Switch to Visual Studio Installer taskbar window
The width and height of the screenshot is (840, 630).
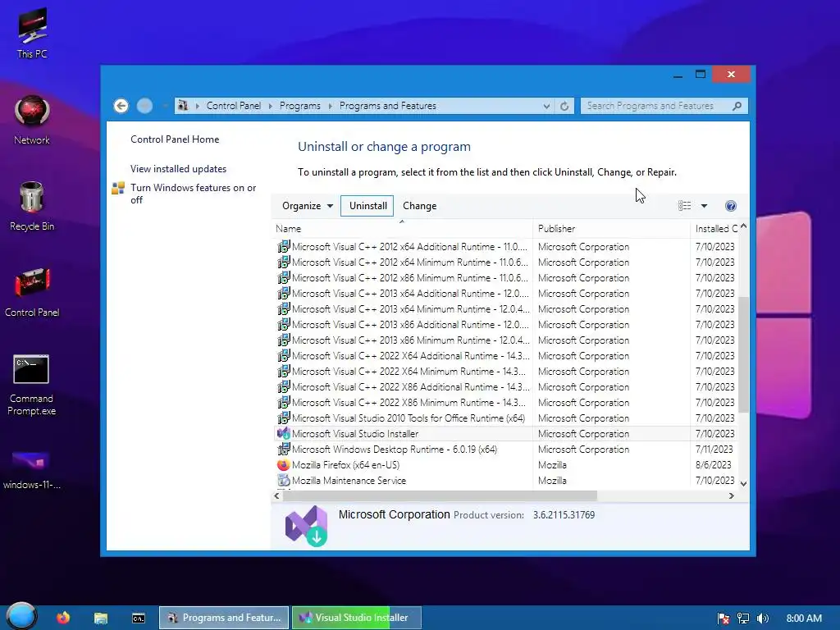[x=356, y=618]
